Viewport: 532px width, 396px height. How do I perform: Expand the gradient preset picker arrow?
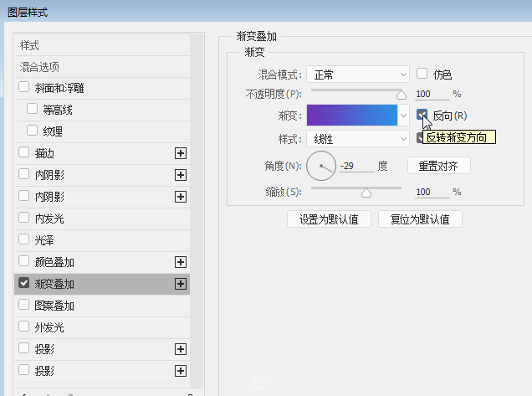pos(404,116)
